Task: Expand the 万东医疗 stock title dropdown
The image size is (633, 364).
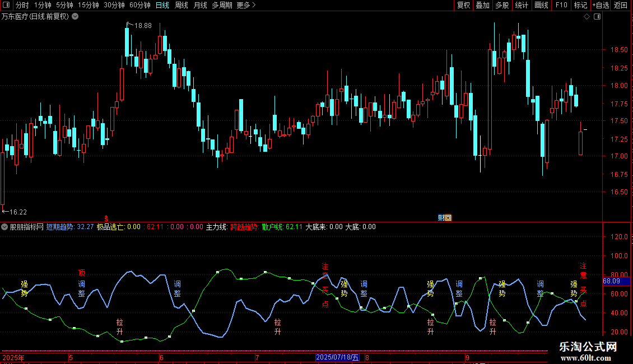Action: click(75, 17)
